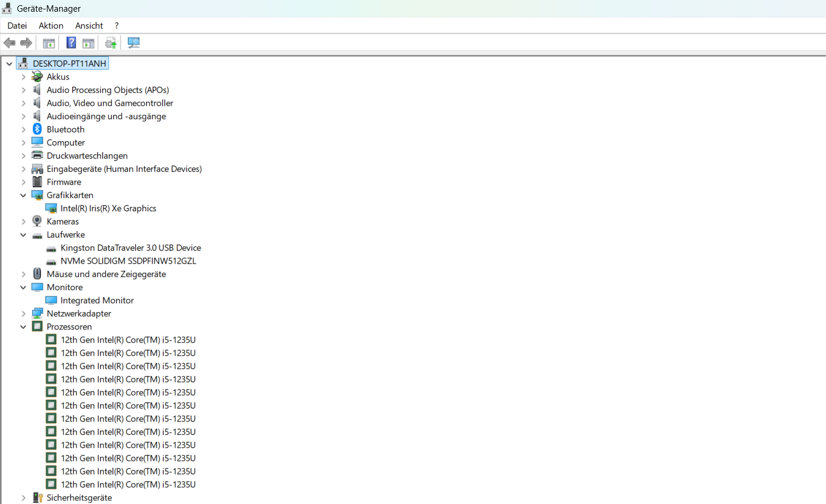This screenshot has height=504, width=826.
Task: Select the "Integrated Monitor" entry
Action: coord(97,301)
